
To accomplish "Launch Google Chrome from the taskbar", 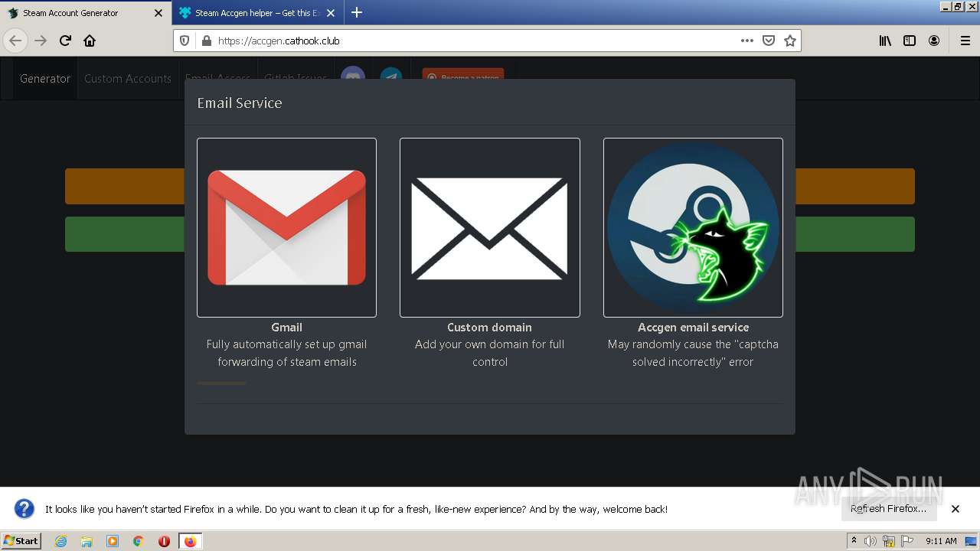I will coord(139,541).
